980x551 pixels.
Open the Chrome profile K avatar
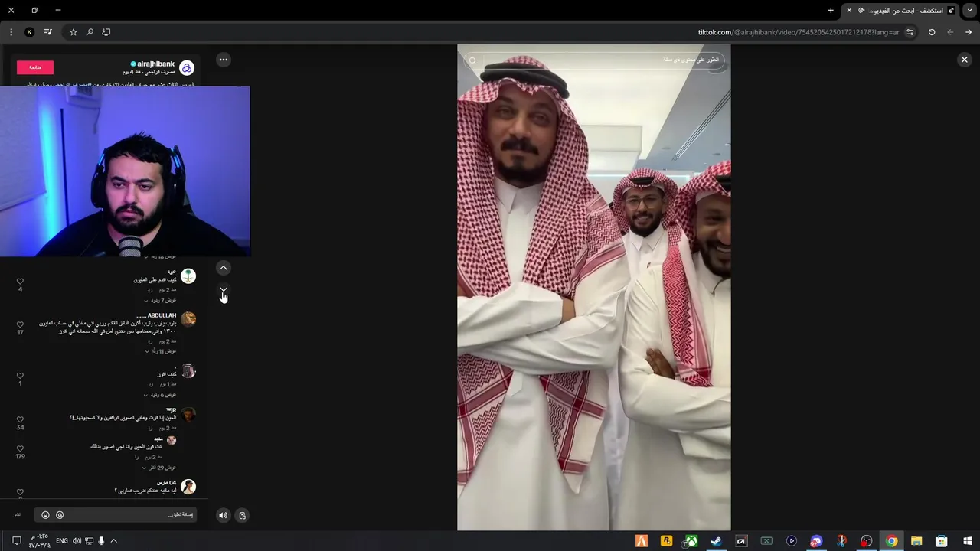pyautogui.click(x=29, y=32)
